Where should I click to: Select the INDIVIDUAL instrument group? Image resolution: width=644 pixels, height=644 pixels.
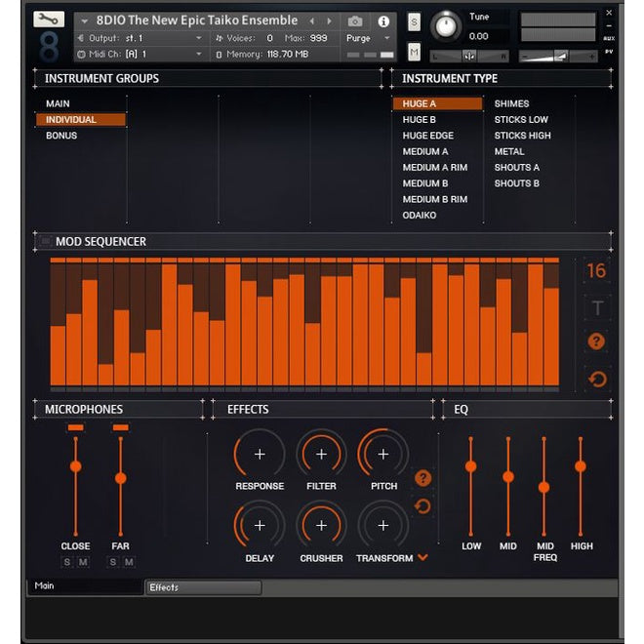81,119
